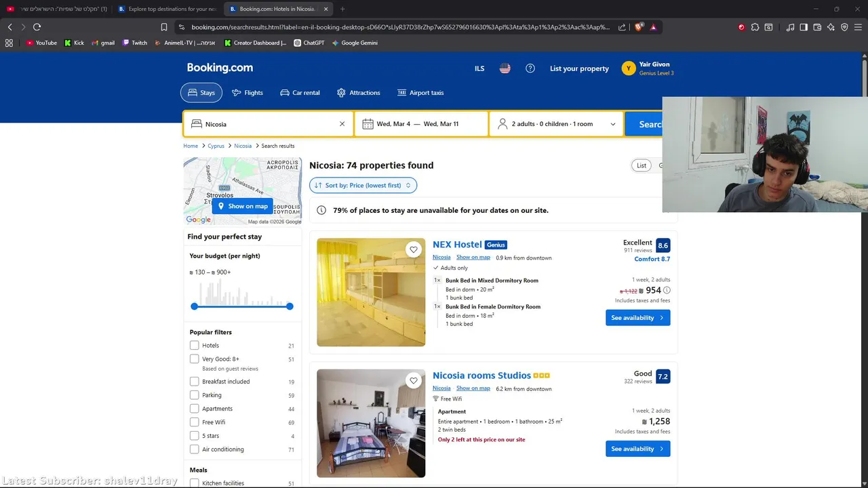Screen dimensions: 868x488
Task: Open the Brave Wallet icon
Action: pyautogui.click(x=817, y=27)
